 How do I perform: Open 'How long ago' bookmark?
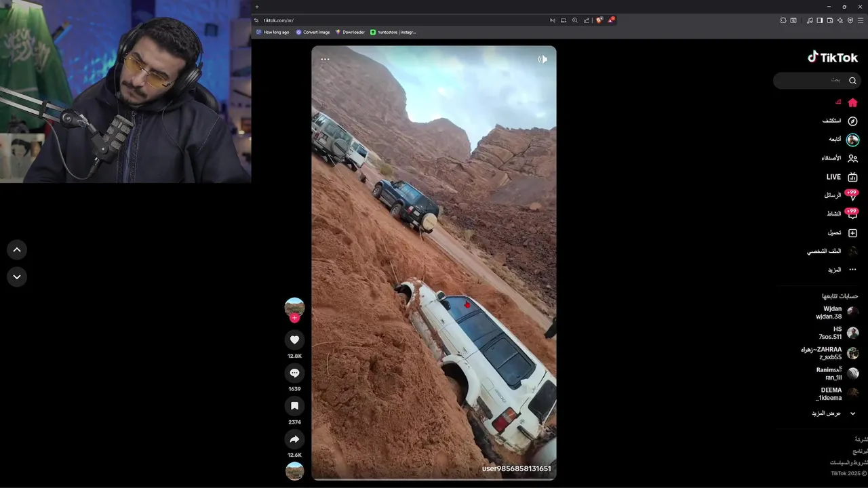click(x=273, y=32)
